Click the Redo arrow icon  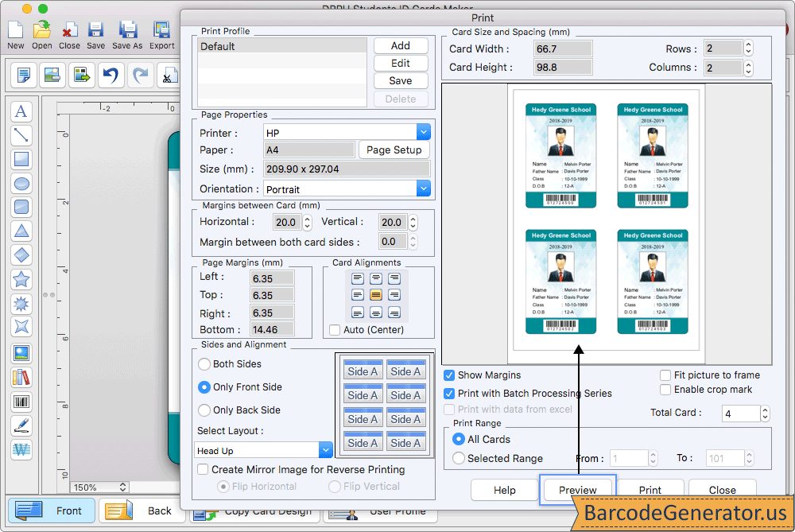click(x=140, y=75)
